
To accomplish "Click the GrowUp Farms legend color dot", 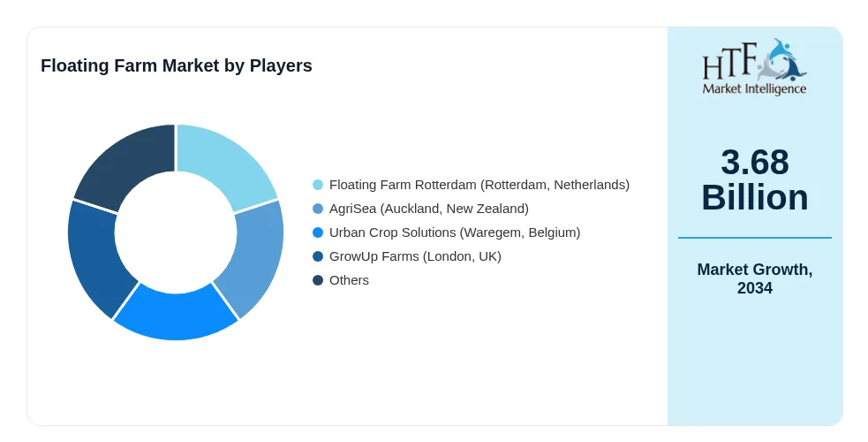I will tap(318, 255).
